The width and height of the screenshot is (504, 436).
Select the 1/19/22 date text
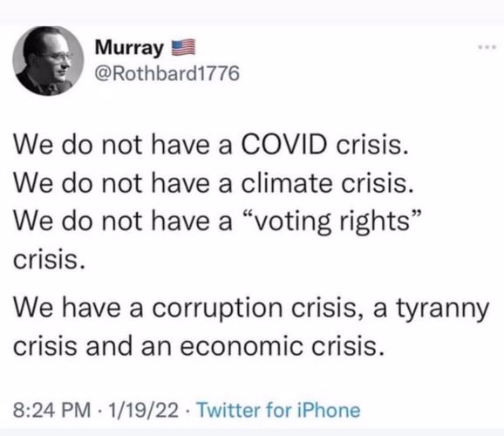pyautogui.click(x=143, y=411)
